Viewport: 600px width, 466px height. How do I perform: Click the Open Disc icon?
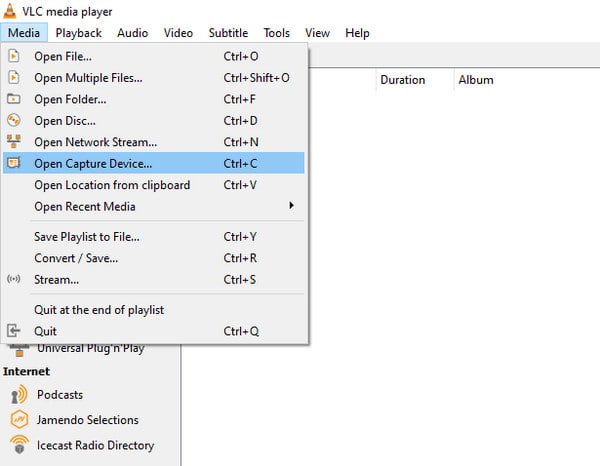(14, 120)
